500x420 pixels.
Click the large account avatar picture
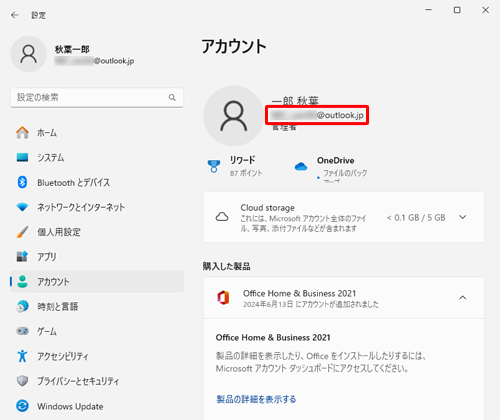pos(234,116)
